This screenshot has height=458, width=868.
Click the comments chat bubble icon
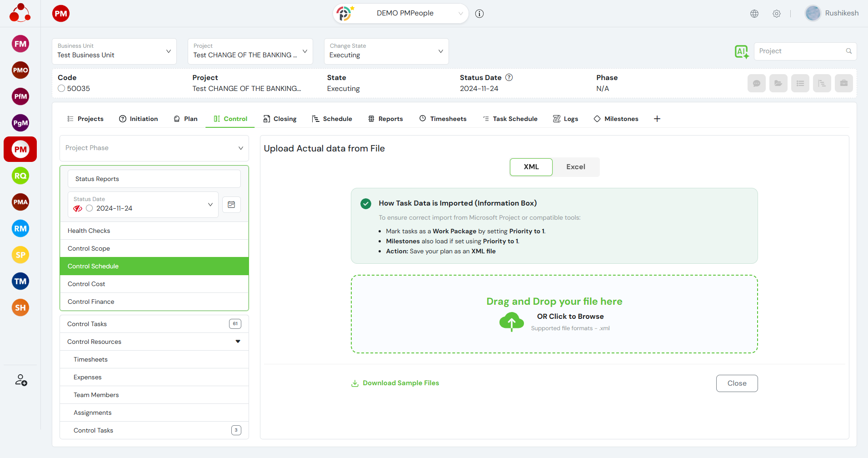(756, 83)
